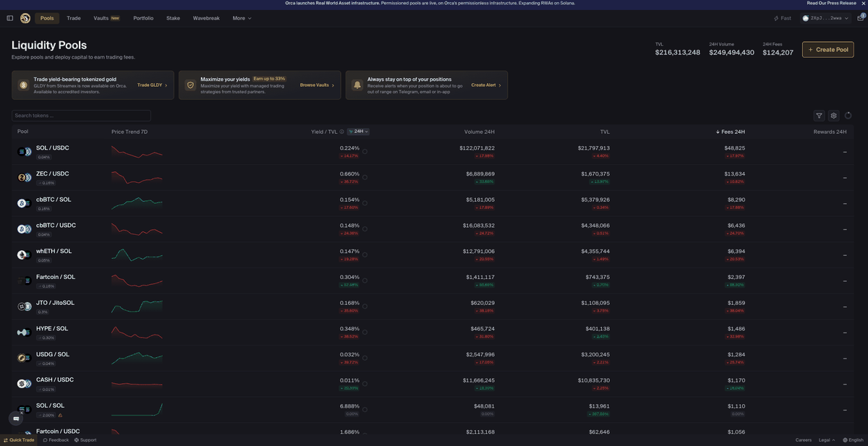Click the SOL / USDC 7D price trend chart
868x446 pixels.
coord(137,152)
